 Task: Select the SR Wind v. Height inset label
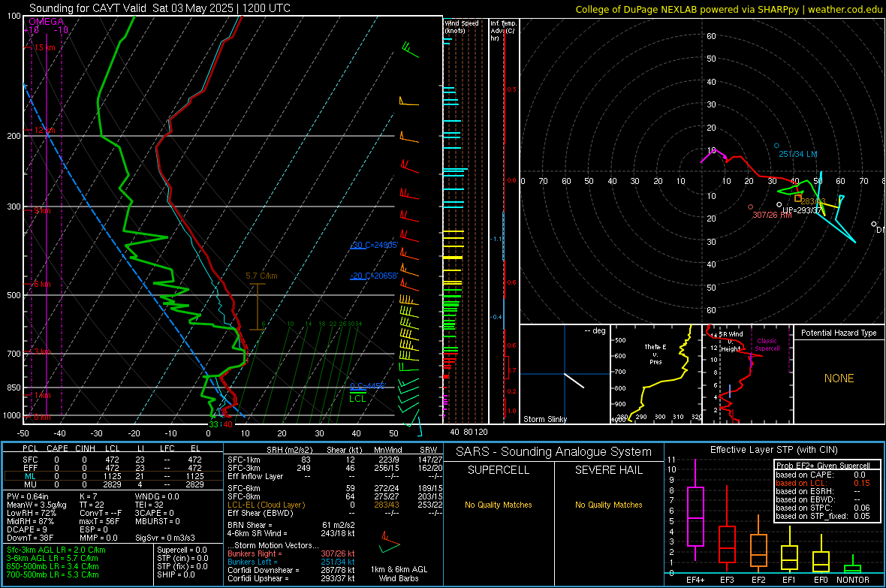pos(731,342)
